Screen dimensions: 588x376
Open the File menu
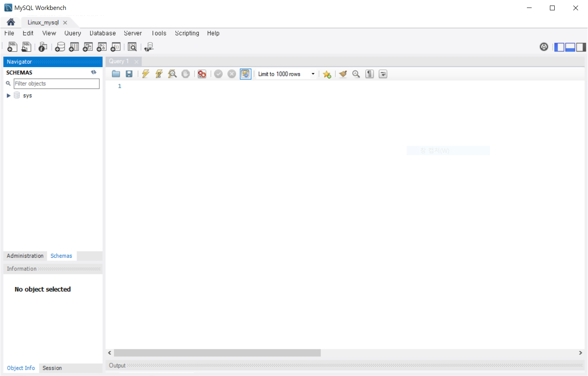9,33
